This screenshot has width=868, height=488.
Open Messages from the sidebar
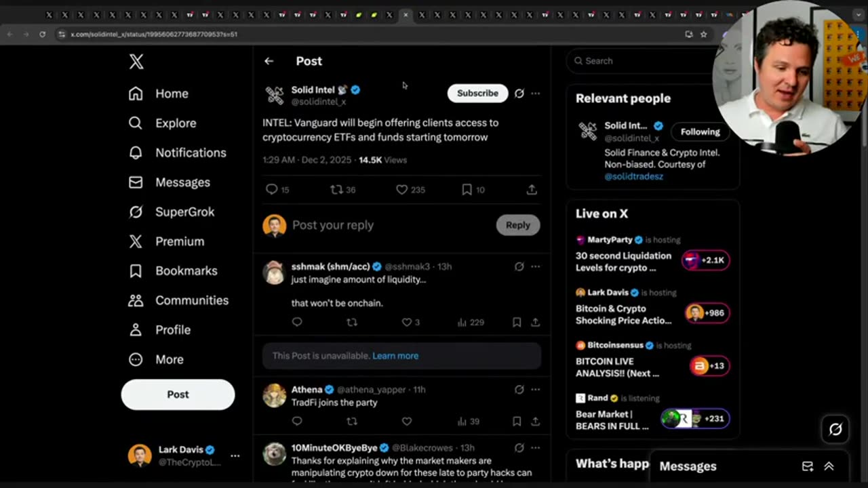click(x=170, y=182)
